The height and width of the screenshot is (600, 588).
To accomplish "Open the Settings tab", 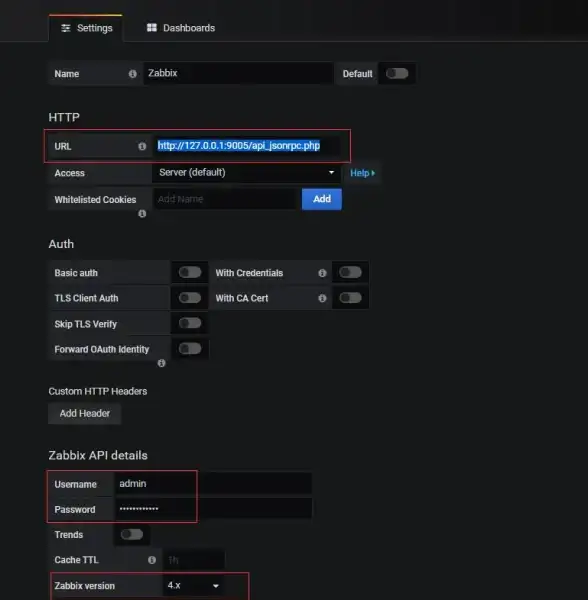I will (86, 28).
